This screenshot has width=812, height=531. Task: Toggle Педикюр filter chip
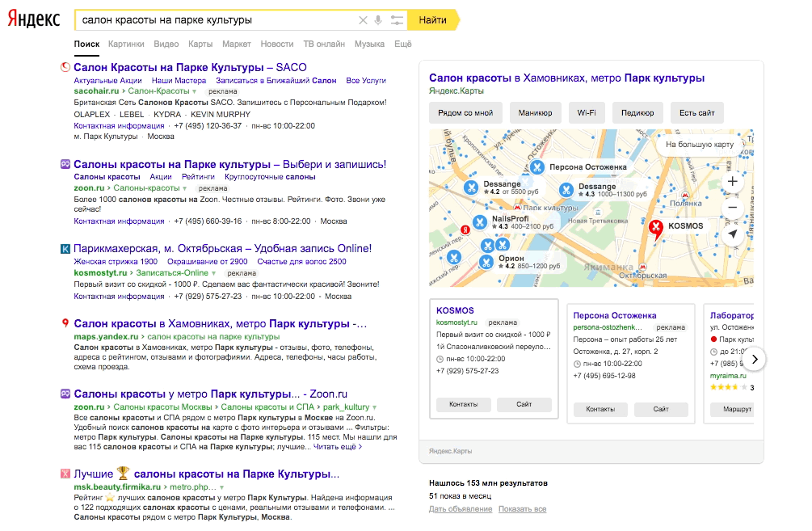coord(637,113)
